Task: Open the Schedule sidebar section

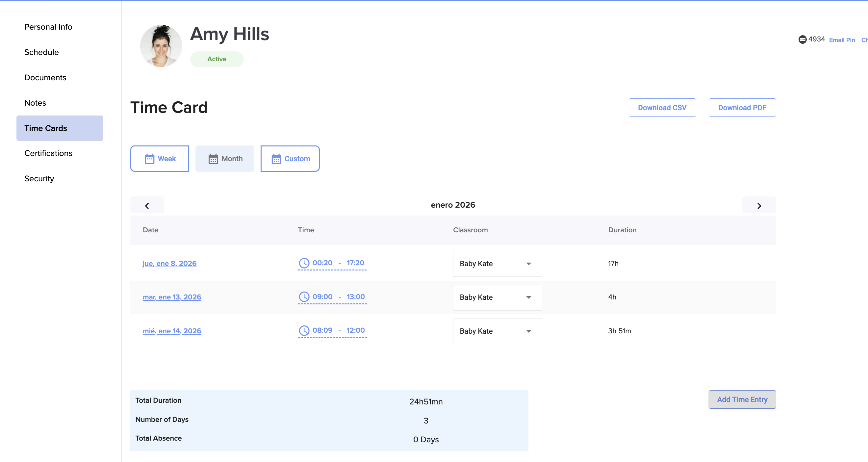Action: [41, 52]
